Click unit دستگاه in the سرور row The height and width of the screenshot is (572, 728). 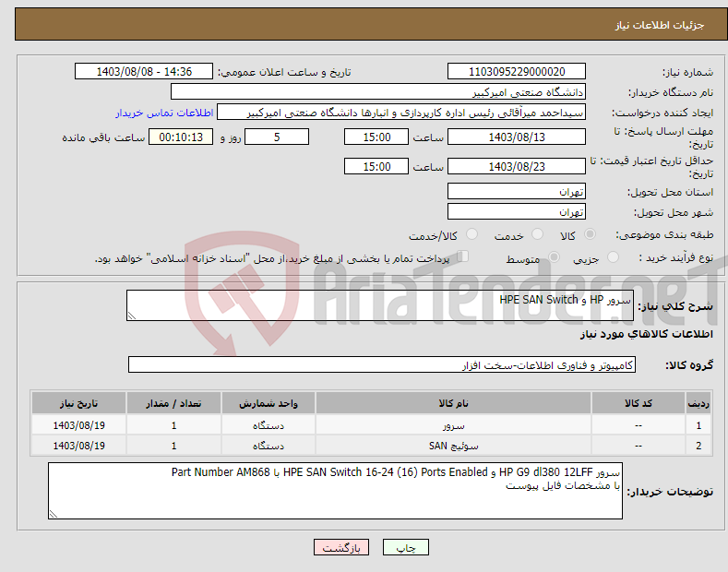(x=269, y=424)
